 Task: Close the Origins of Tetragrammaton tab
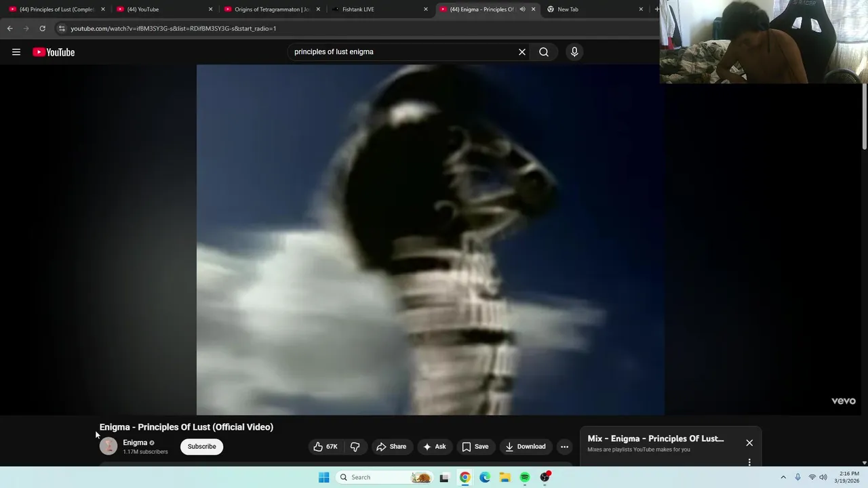(318, 9)
